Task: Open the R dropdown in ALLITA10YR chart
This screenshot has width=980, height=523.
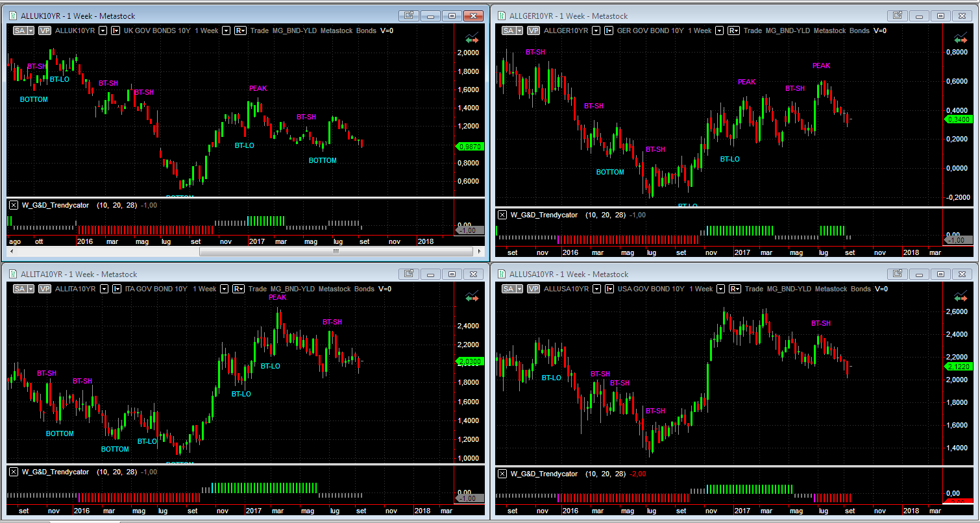Action: (238, 289)
